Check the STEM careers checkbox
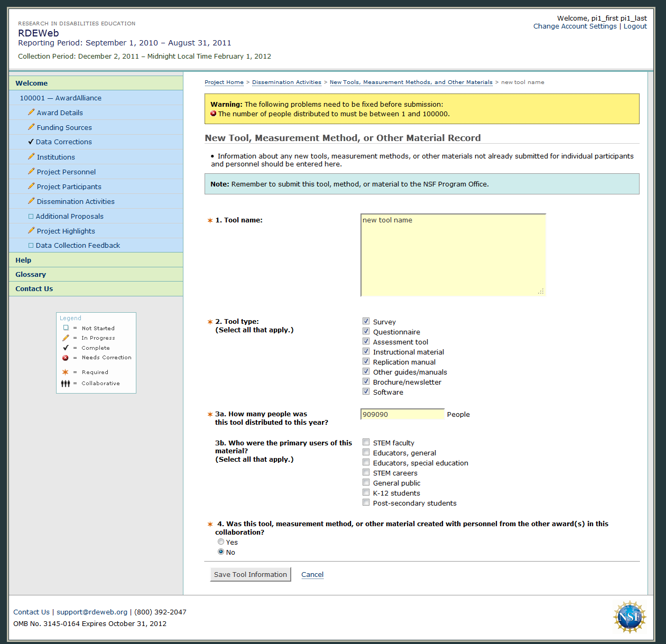This screenshot has width=666, height=644. point(366,472)
